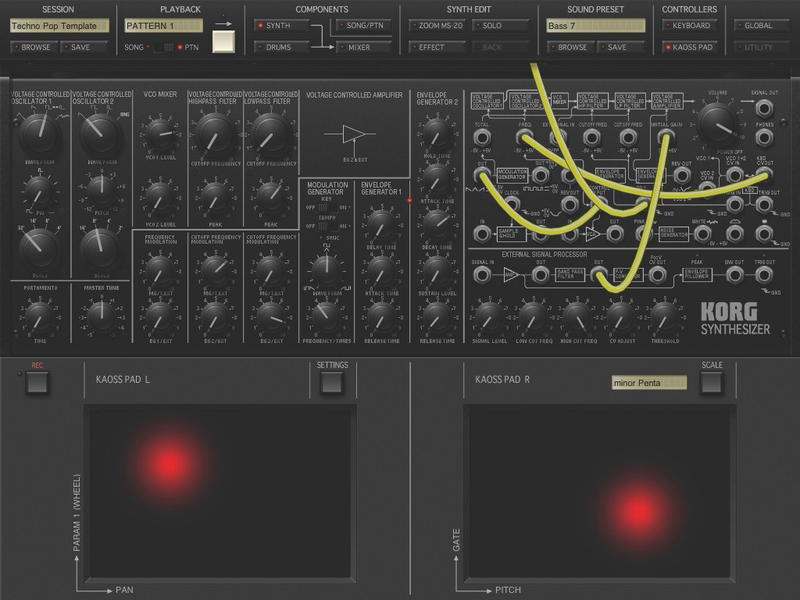Click the LOW CUT FREQ knob
Viewport: 800px width, 600px height.
click(533, 316)
